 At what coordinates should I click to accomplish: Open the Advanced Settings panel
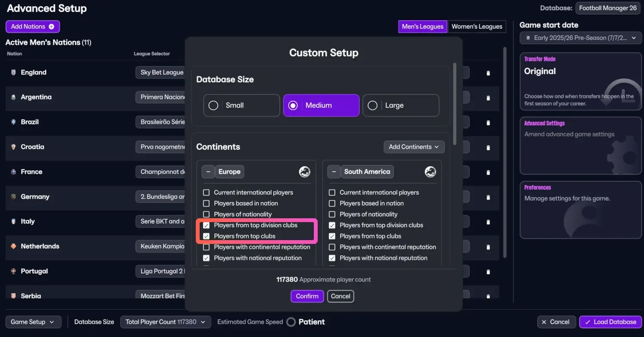coord(581,146)
